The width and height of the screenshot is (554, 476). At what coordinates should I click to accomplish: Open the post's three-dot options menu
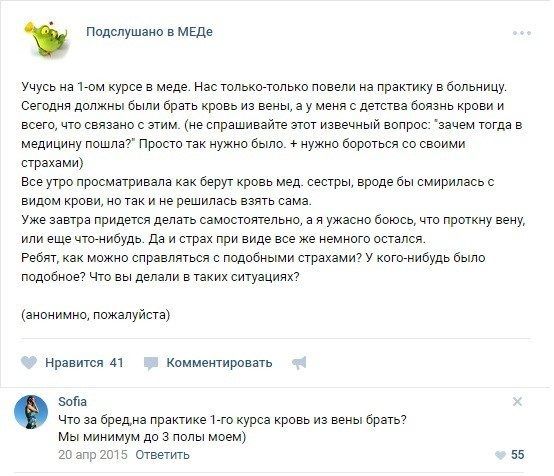pos(522,33)
